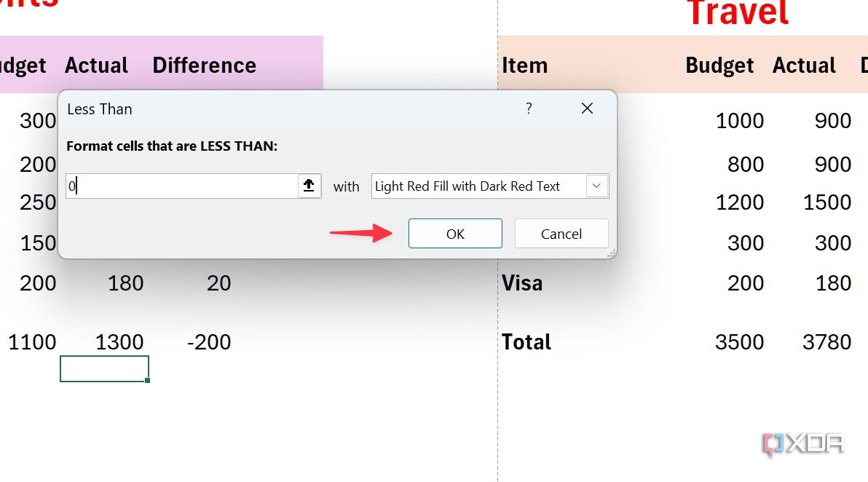Click the Item column header
Screen dimensions: 868x482
(x=524, y=65)
